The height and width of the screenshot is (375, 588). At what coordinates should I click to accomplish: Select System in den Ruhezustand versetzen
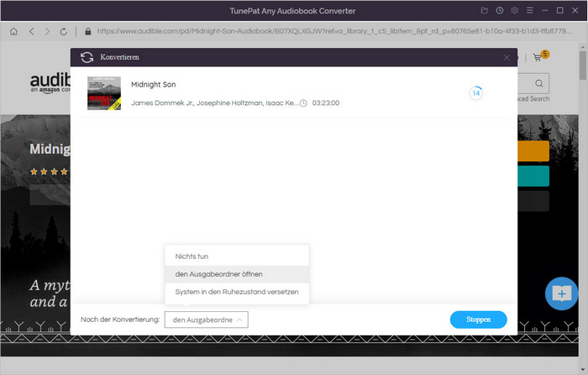[x=237, y=292]
